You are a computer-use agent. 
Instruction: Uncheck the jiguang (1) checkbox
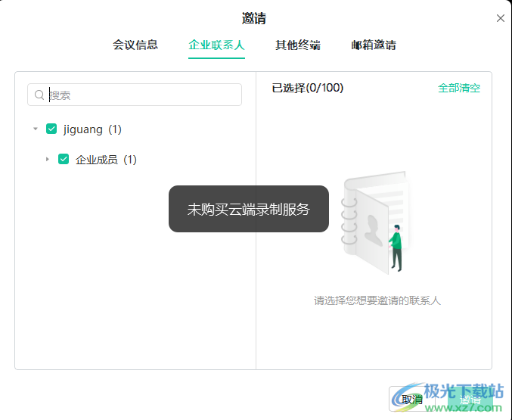tap(51, 129)
